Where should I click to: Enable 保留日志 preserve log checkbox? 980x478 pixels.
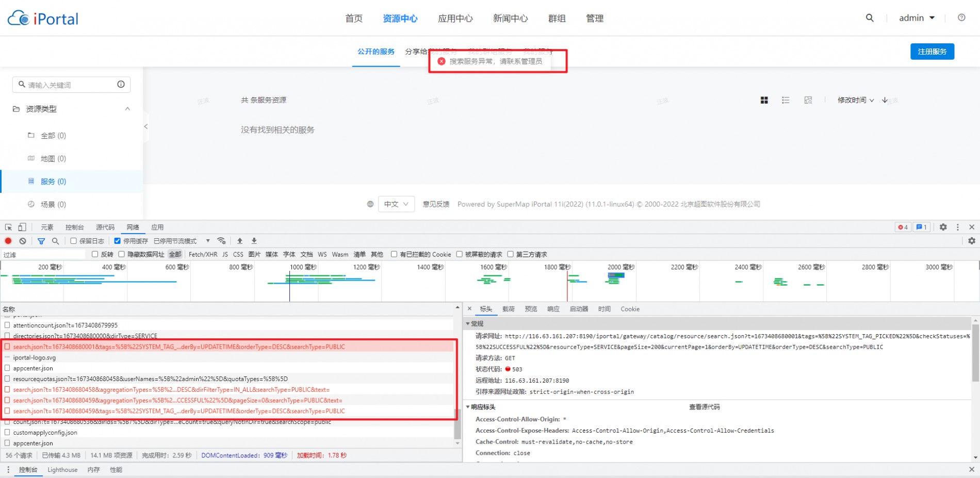[x=73, y=241]
